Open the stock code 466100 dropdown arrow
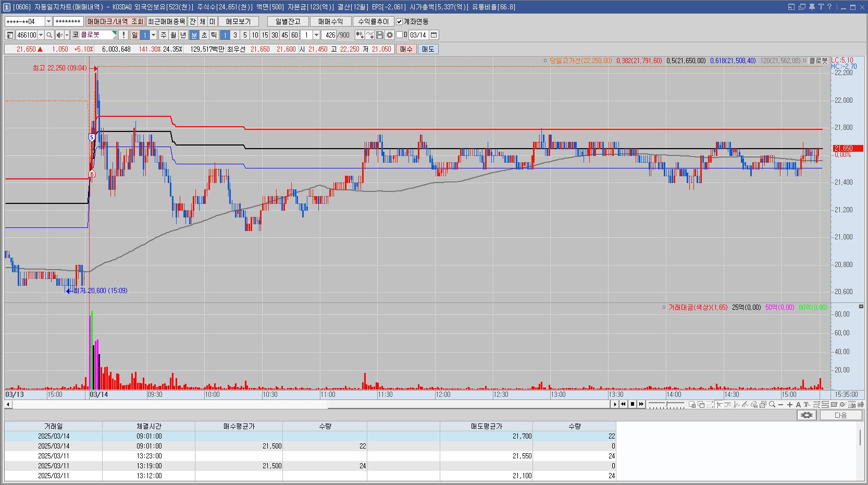The width and height of the screenshot is (868, 485). (x=41, y=35)
